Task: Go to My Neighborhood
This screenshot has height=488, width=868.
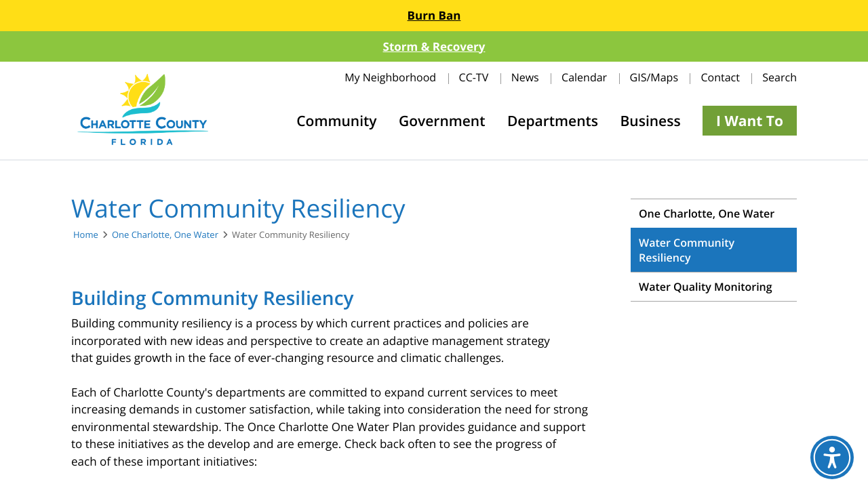Action: (x=390, y=77)
